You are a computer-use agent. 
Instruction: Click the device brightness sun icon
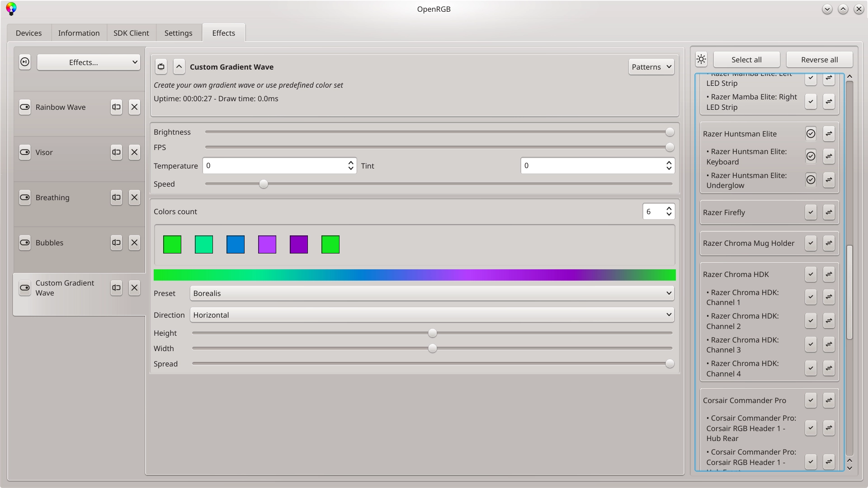pyautogui.click(x=701, y=59)
